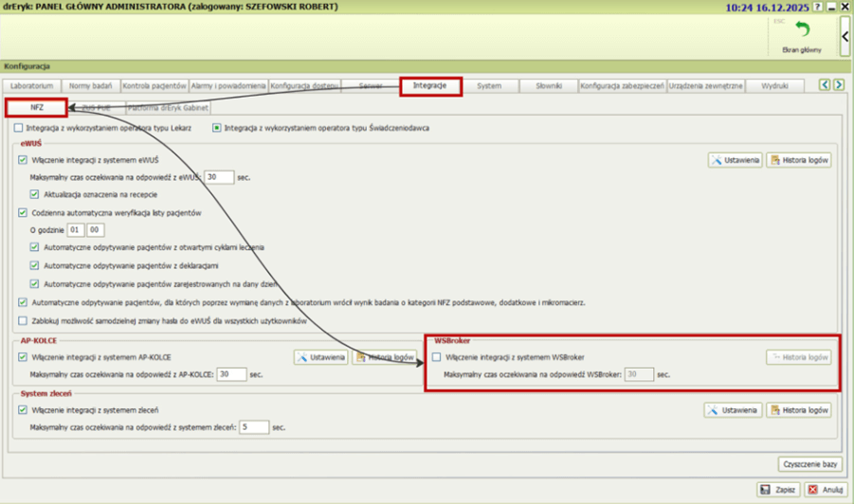Image resolution: width=854 pixels, height=504 pixels.
Task: Toggle Aktualizacja oznaczenia na recepcie checkbox
Action: point(35,193)
